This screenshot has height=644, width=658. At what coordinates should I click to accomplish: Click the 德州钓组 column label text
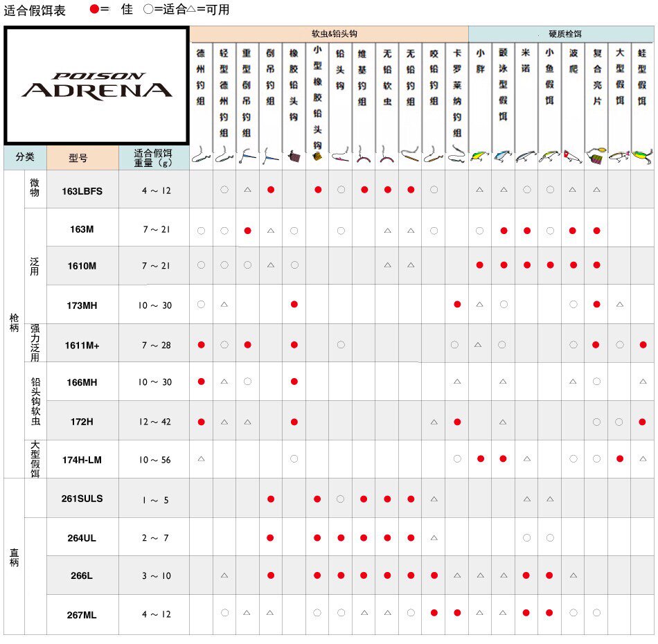[201, 77]
